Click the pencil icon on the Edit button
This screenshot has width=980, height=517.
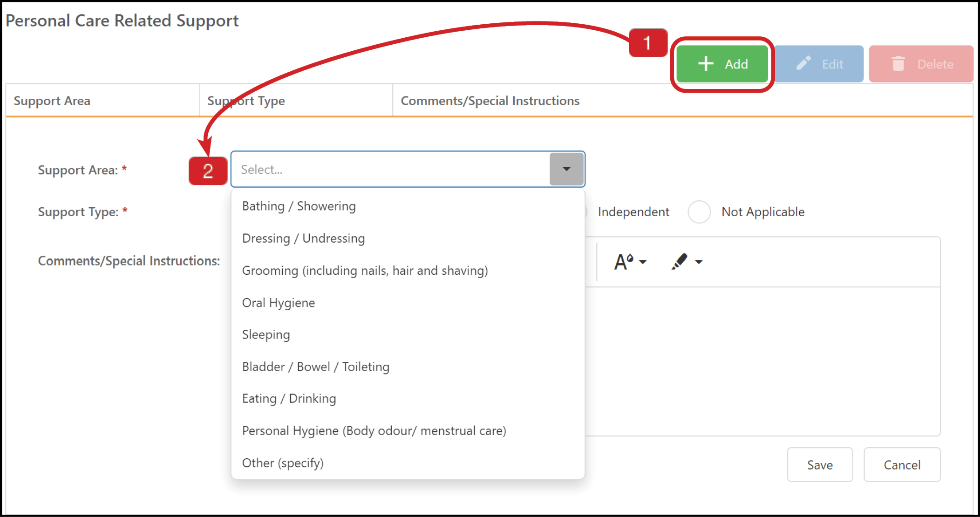[x=803, y=63]
